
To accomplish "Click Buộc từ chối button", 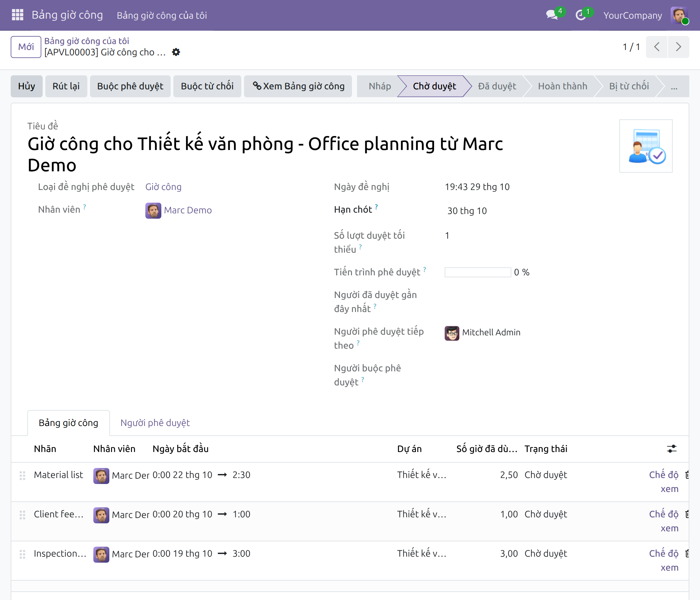I will [x=207, y=86].
